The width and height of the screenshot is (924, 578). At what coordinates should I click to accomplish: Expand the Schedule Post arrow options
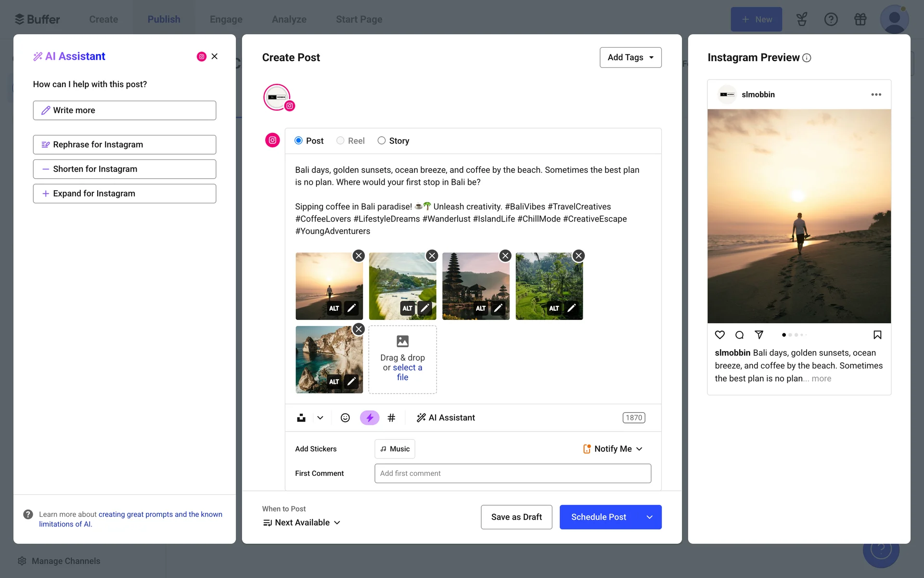click(x=649, y=517)
